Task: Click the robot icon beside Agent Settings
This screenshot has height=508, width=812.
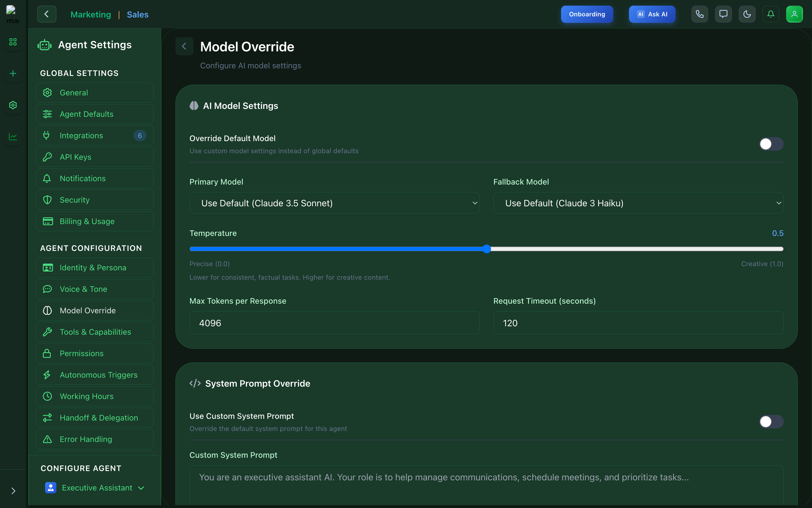Action: (45, 45)
